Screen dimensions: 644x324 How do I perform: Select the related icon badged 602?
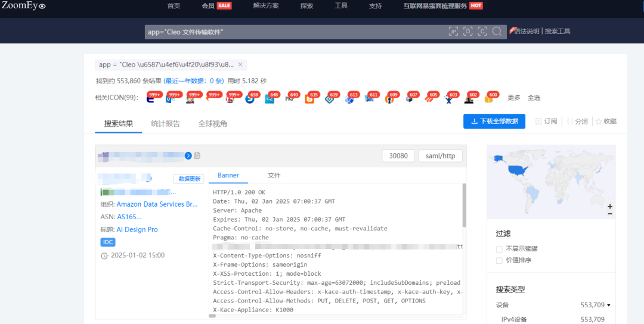[468, 99]
